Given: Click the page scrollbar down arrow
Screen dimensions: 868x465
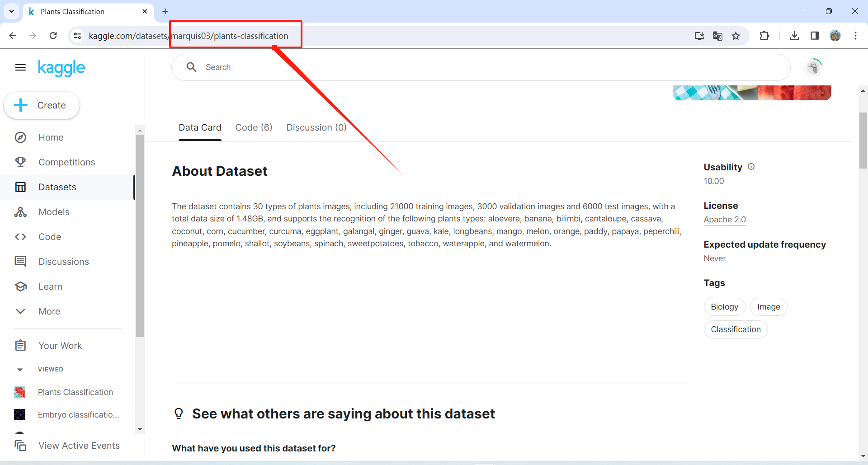Looking at the screenshot, I should [863, 456].
